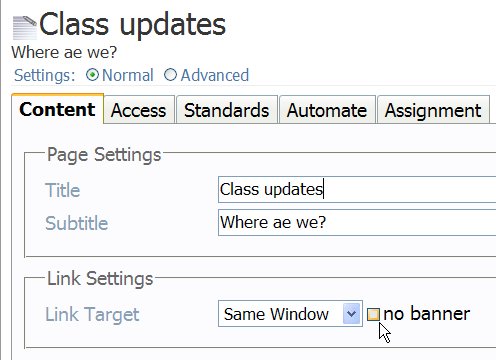
Task: Switch to the Content tab
Action: [57, 109]
